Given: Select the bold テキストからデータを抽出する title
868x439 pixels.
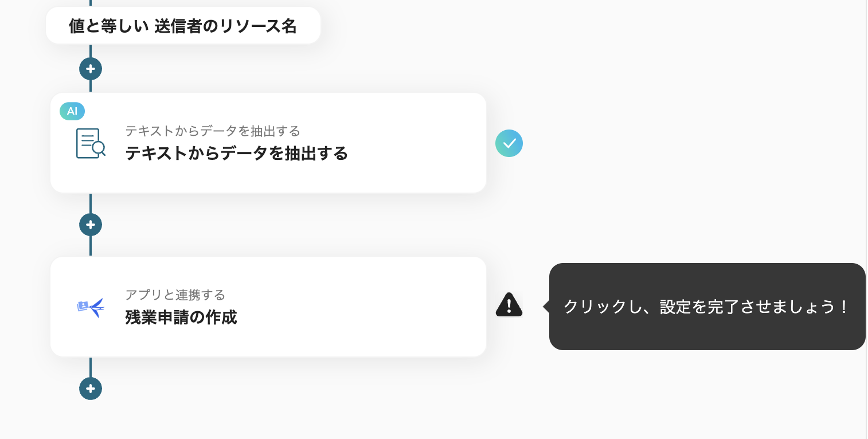Looking at the screenshot, I should [x=236, y=154].
